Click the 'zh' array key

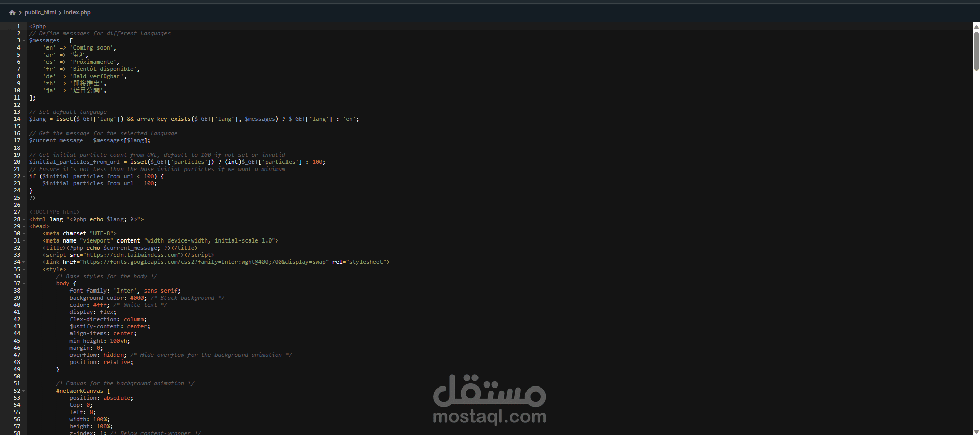pyautogui.click(x=49, y=83)
